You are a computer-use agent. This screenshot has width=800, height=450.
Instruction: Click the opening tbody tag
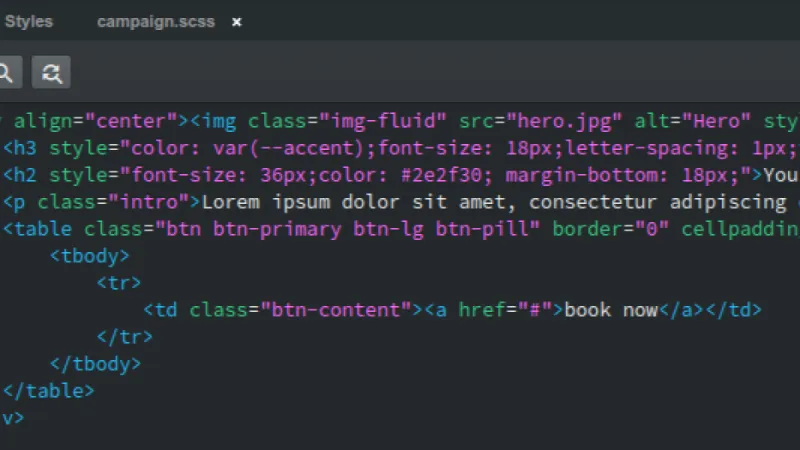90,256
